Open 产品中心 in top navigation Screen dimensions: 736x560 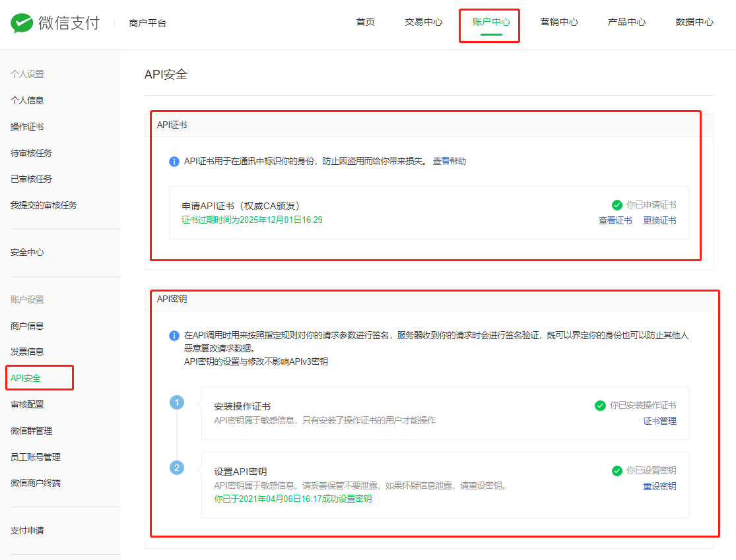point(626,22)
